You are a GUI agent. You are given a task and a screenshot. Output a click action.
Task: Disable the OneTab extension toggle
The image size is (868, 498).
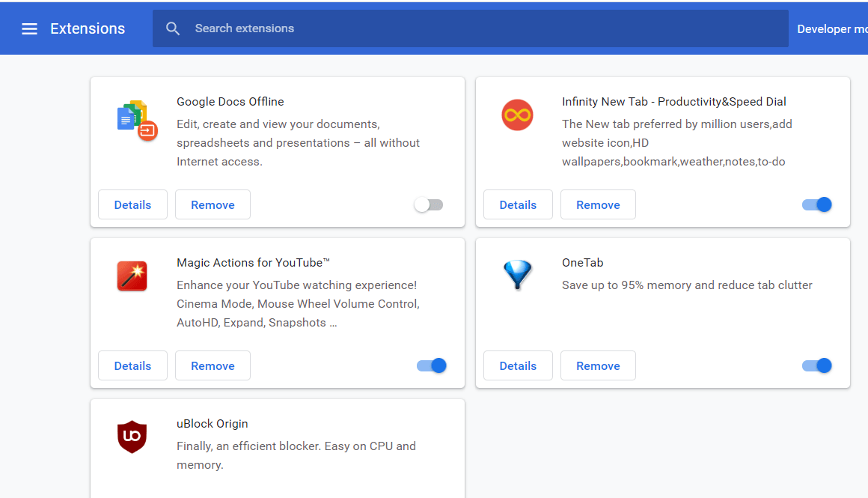(817, 365)
